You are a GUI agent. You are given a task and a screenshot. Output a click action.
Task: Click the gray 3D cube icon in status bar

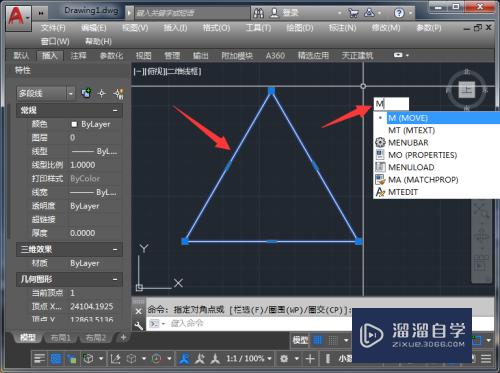point(132,359)
